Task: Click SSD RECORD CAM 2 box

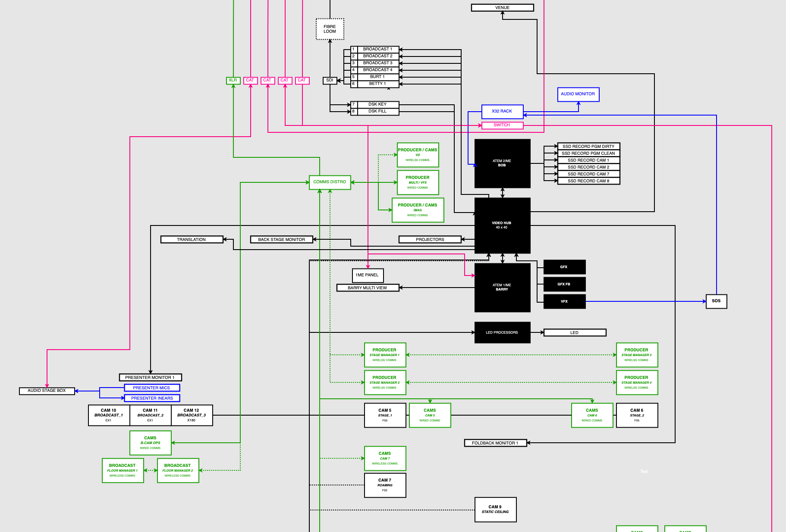Action: click(588, 167)
